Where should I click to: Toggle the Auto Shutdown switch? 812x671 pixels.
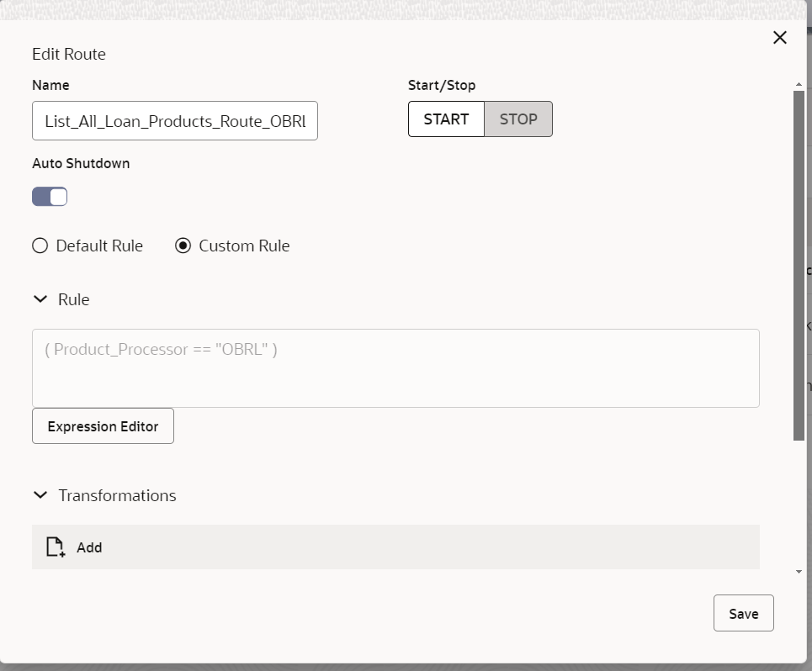coord(50,197)
